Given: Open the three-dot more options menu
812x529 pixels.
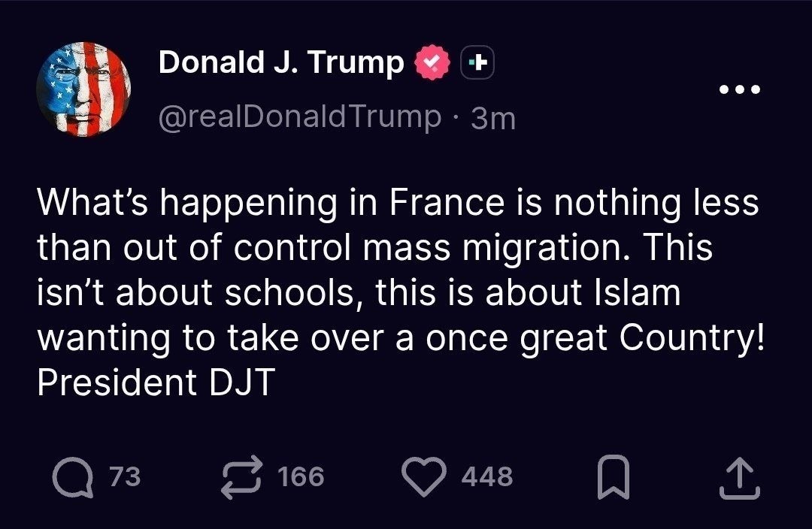Looking at the screenshot, I should [740, 89].
